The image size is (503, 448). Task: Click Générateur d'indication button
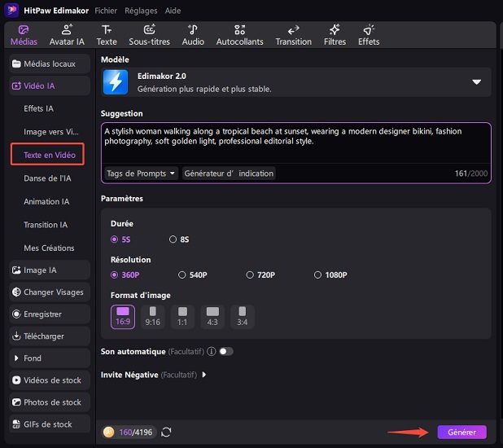tap(229, 173)
